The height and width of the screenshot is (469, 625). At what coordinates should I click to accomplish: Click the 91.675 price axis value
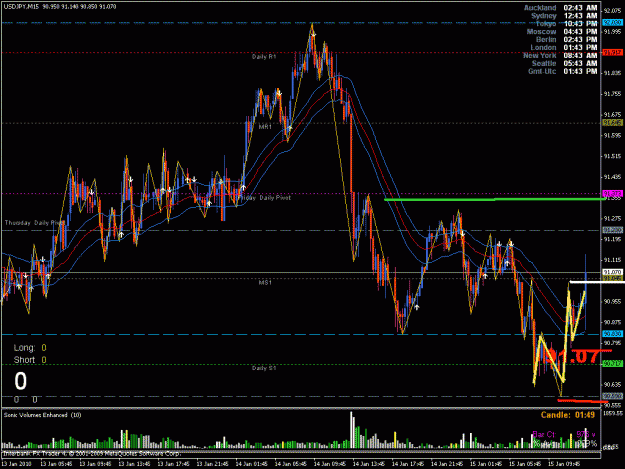(613, 115)
